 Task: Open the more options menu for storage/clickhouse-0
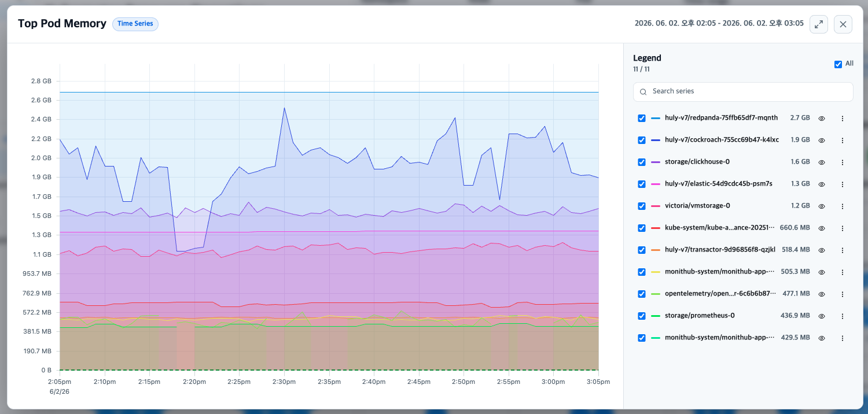click(843, 162)
